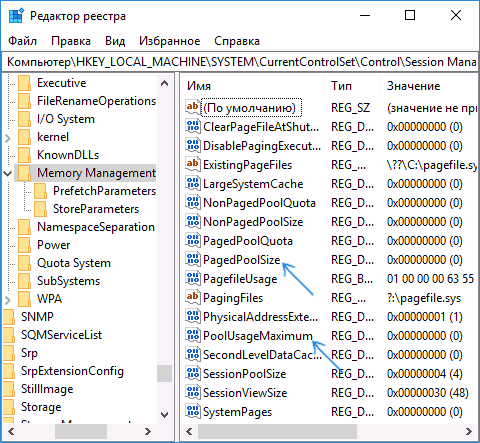Click the SystemPages value icon
The image size is (480, 443).
point(193,412)
